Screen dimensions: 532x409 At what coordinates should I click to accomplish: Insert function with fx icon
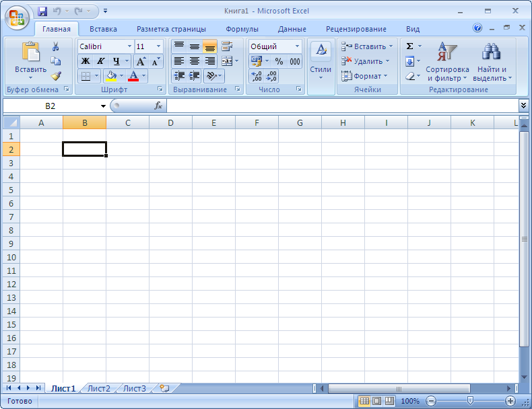[158, 106]
